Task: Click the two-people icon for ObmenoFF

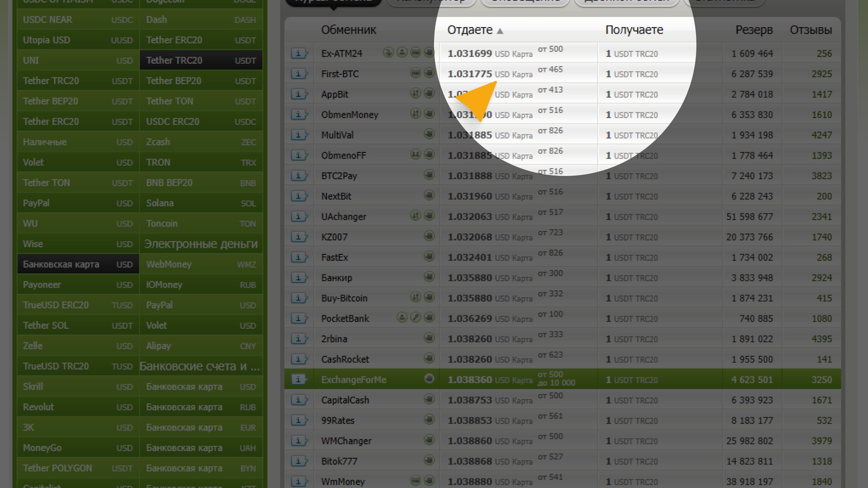Action: pyautogui.click(x=415, y=154)
